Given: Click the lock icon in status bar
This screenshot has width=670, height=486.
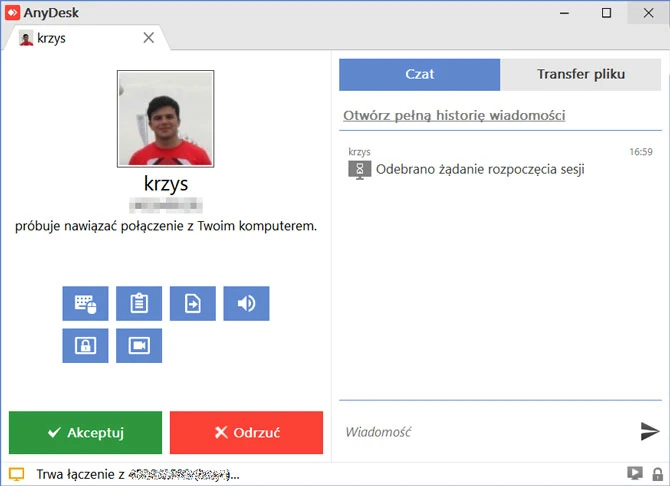Looking at the screenshot, I should click(656, 474).
